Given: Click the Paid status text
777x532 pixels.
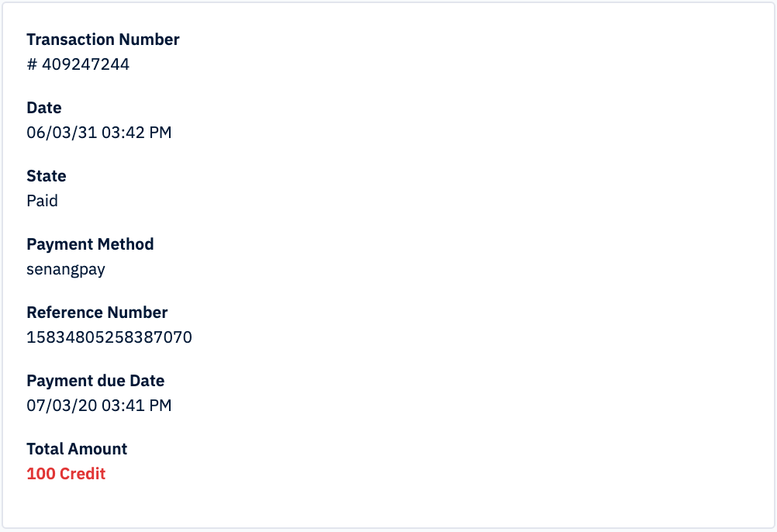Looking at the screenshot, I should pos(42,201).
